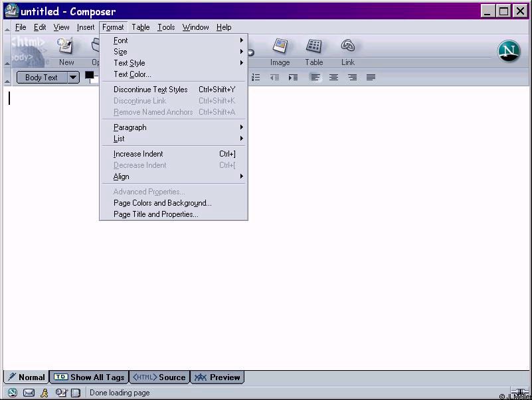
Task: Click the black text color swatch
Action: pos(89,75)
